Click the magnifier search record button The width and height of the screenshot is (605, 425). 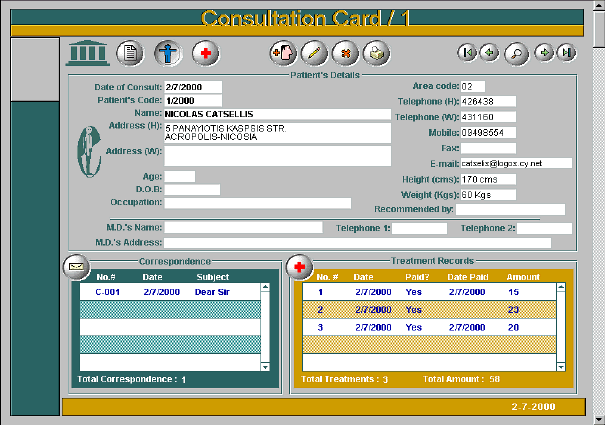coord(517,54)
